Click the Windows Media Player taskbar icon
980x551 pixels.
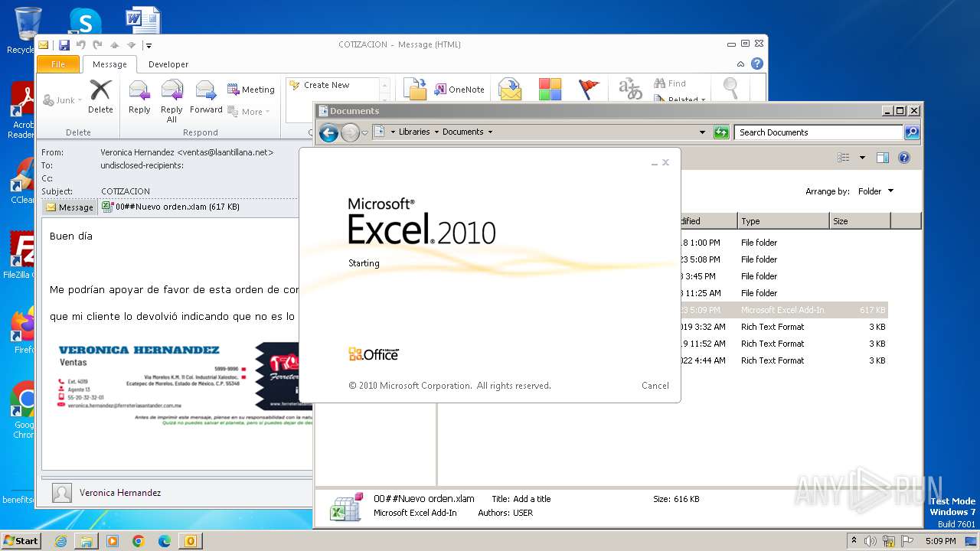[113, 541]
